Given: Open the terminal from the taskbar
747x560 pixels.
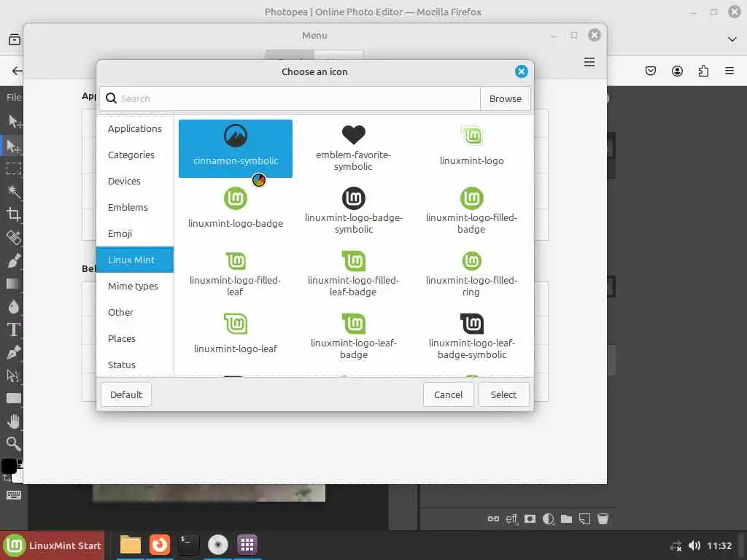Looking at the screenshot, I should 189,545.
